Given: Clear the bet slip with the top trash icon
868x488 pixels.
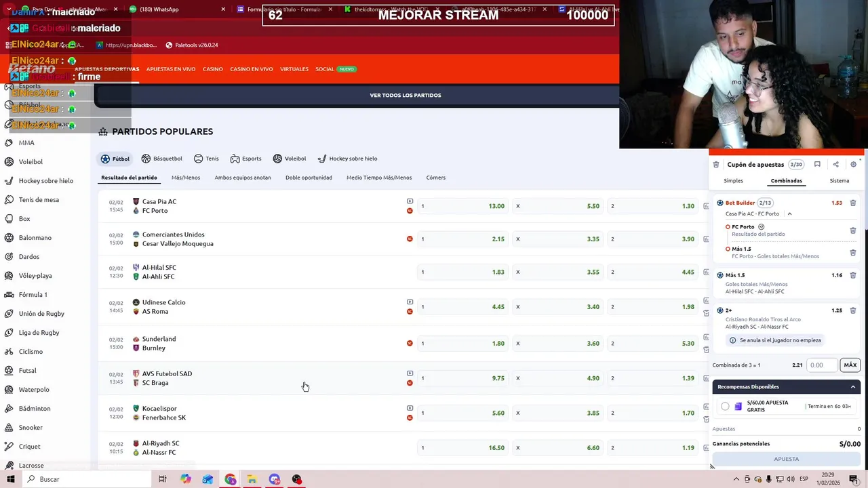Looking at the screenshot, I should [x=716, y=164].
